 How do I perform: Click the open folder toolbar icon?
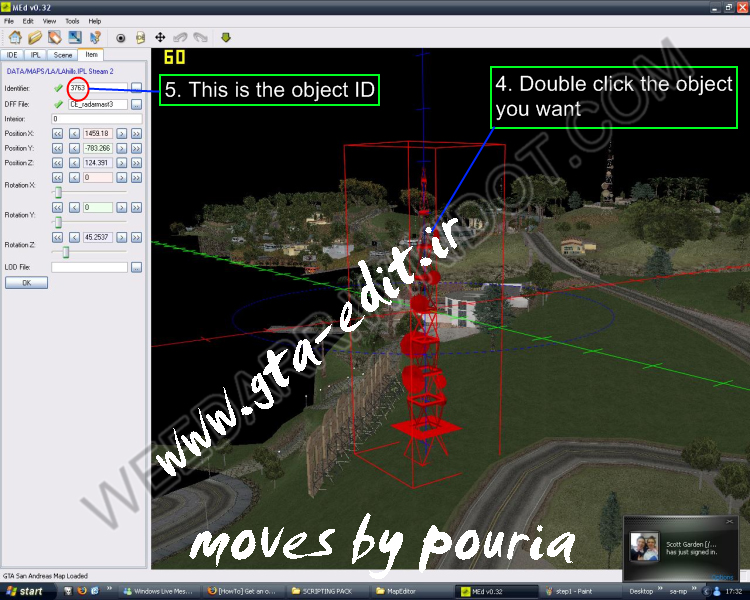tap(35, 37)
